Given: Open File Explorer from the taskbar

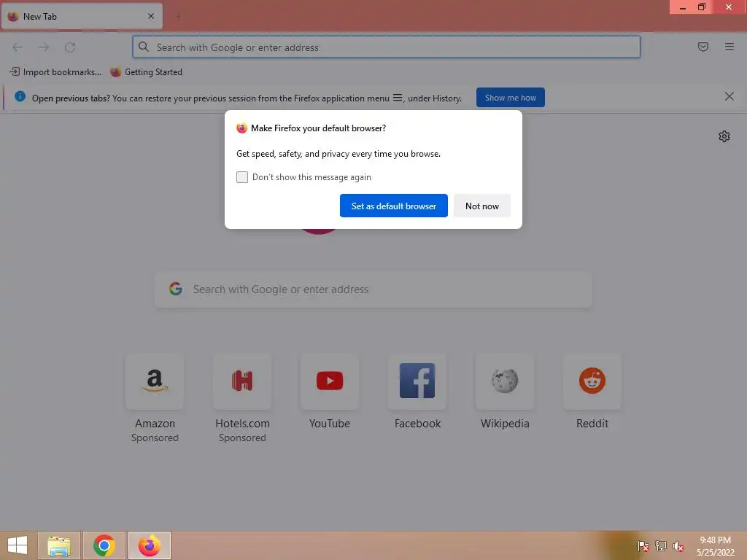Looking at the screenshot, I should pyautogui.click(x=59, y=545).
